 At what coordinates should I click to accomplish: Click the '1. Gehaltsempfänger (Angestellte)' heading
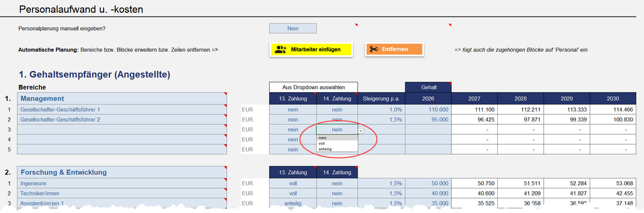tap(95, 74)
